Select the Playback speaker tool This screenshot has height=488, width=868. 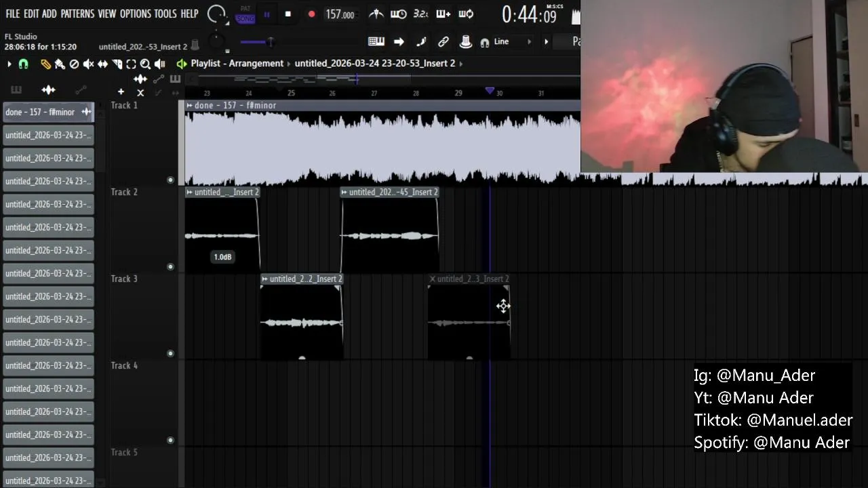click(x=159, y=64)
